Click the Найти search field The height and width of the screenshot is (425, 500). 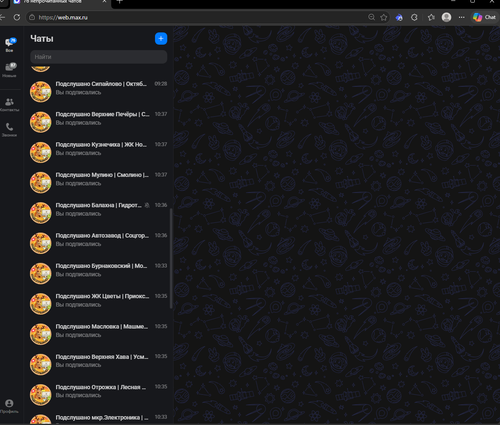[99, 57]
